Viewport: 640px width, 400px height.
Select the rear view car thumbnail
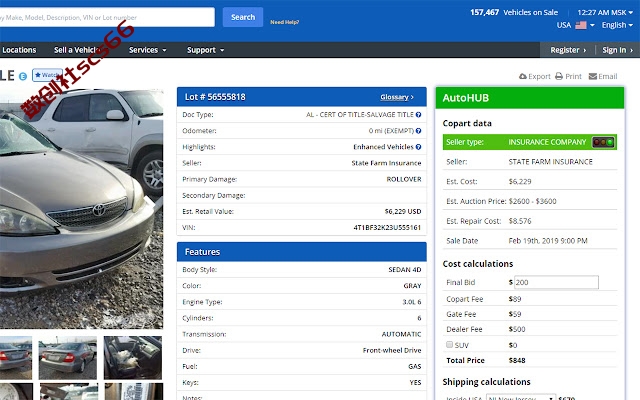point(68,358)
